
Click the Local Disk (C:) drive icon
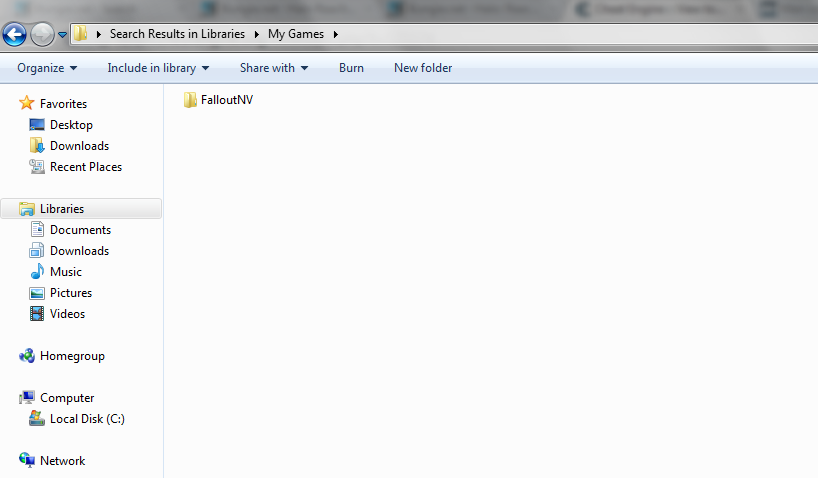click(x=37, y=419)
